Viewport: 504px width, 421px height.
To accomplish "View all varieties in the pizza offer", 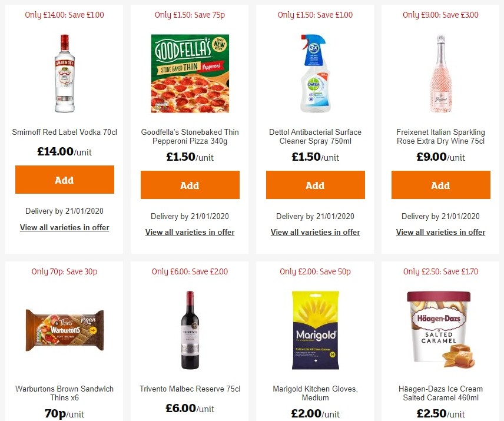I will coord(190,232).
